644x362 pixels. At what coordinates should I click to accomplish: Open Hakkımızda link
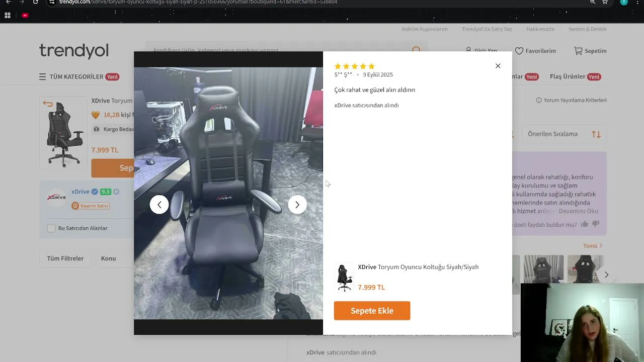[540, 29]
